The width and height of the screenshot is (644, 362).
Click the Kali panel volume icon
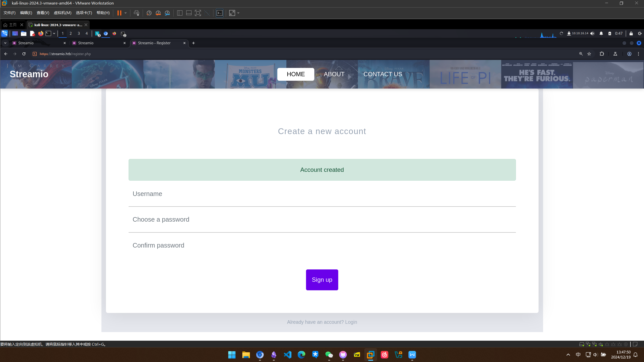[x=592, y=33]
